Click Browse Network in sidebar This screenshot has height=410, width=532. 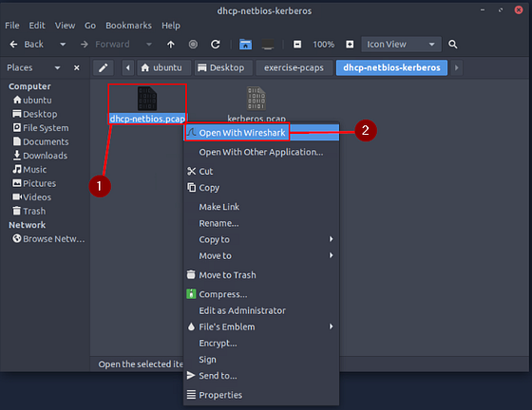(48, 239)
